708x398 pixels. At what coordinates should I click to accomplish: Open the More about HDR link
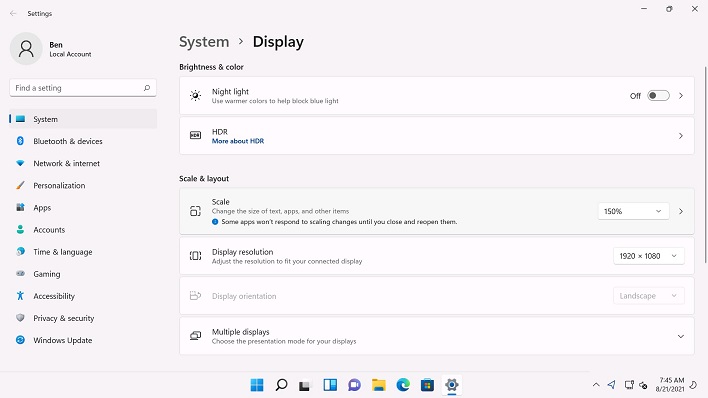click(238, 141)
